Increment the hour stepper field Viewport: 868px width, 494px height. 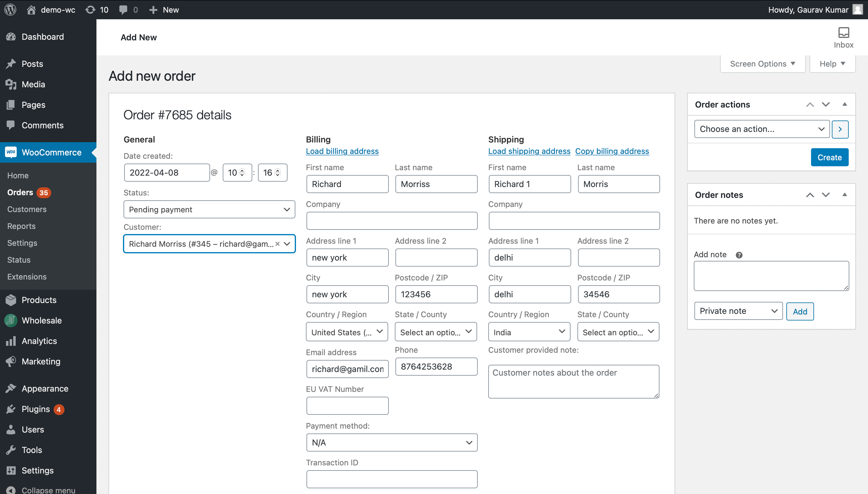click(242, 170)
